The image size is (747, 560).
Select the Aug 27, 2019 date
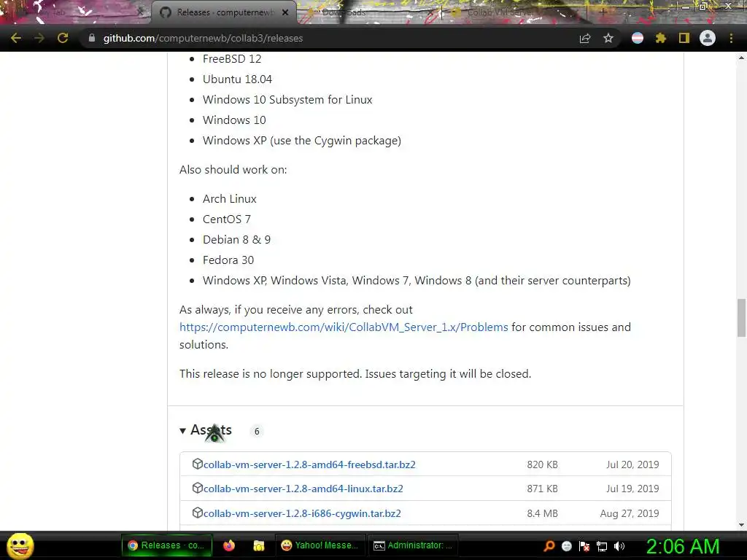630,513
